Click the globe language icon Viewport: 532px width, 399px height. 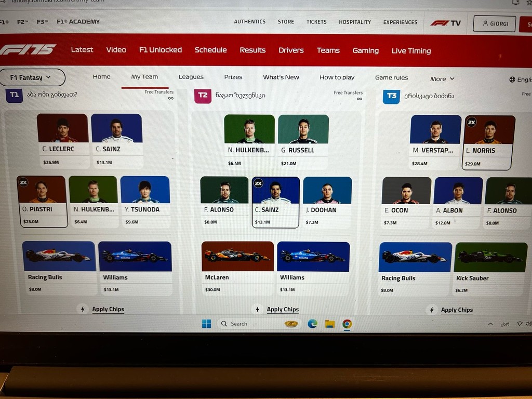(x=512, y=79)
